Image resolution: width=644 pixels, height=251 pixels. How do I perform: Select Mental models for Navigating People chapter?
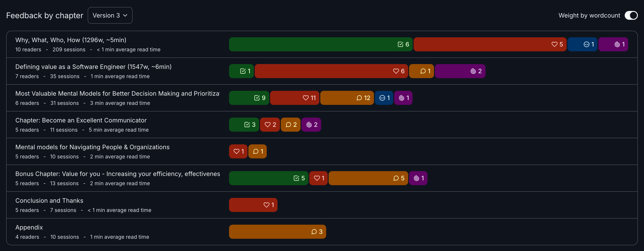click(x=92, y=147)
